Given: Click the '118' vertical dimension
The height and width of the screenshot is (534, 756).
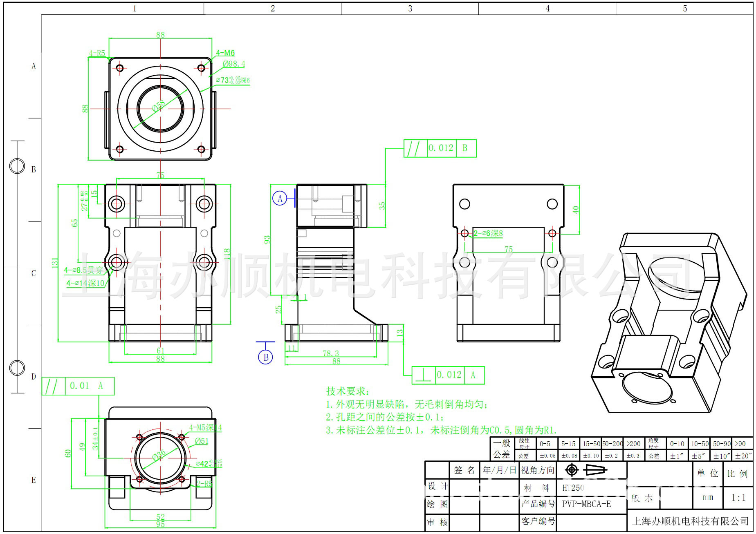Looking at the screenshot, I should [227, 254].
